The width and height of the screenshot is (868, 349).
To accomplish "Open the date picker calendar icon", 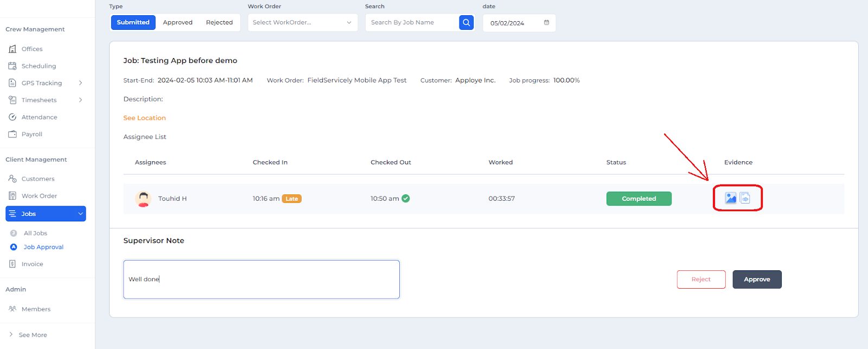I will 546,23.
